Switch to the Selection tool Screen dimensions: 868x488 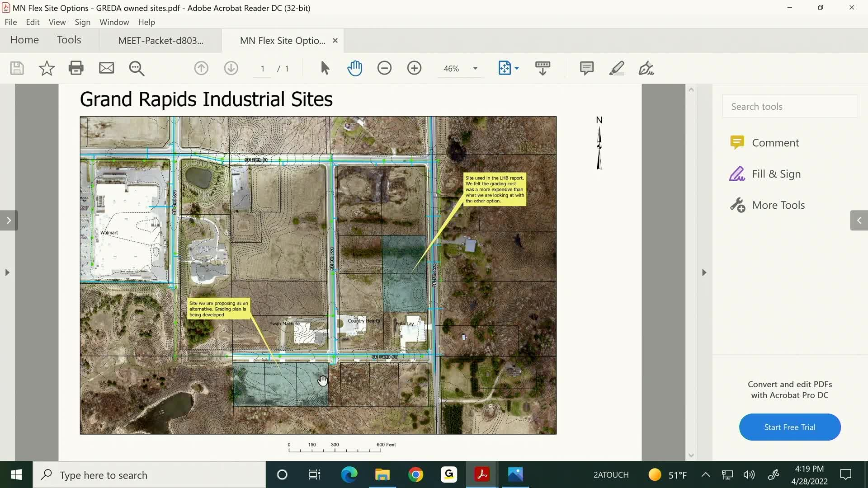[x=324, y=68]
